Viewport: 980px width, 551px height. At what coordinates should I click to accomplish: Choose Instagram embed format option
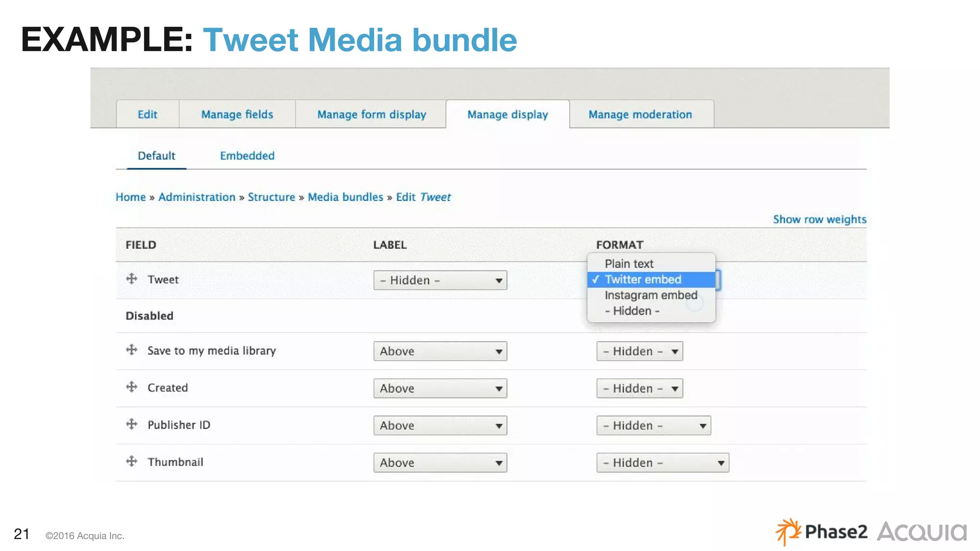651,295
